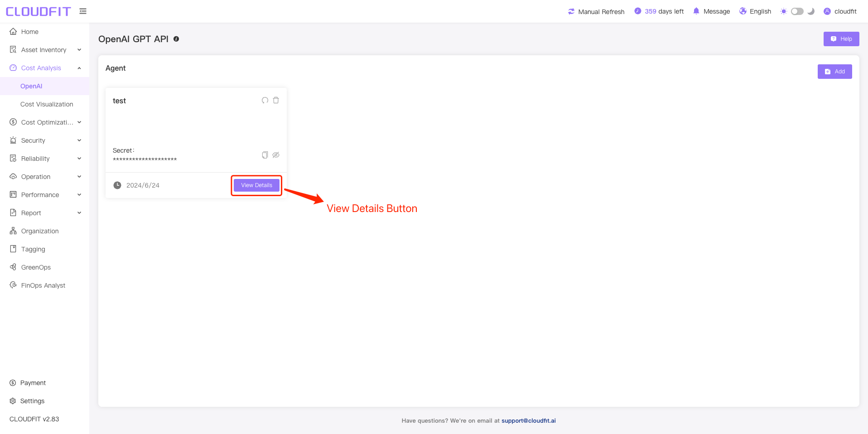Expand the Security menu chevron
The image size is (868, 434).
[79, 140]
